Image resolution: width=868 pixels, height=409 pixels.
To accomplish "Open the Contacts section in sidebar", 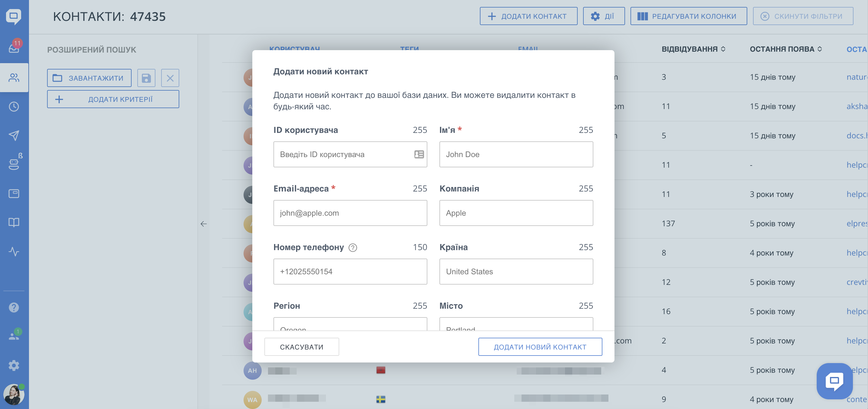I will click(x=14, y=78).
